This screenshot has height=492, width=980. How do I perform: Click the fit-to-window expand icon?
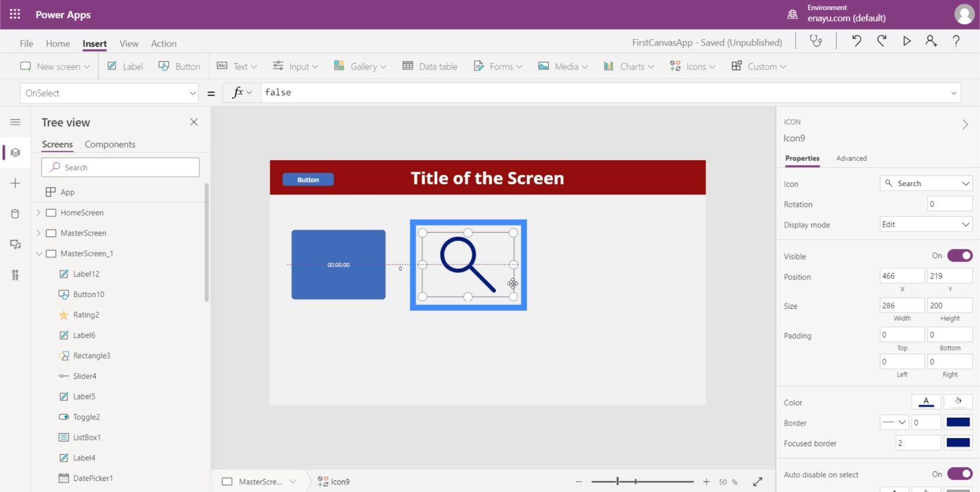tap(758, 482)
